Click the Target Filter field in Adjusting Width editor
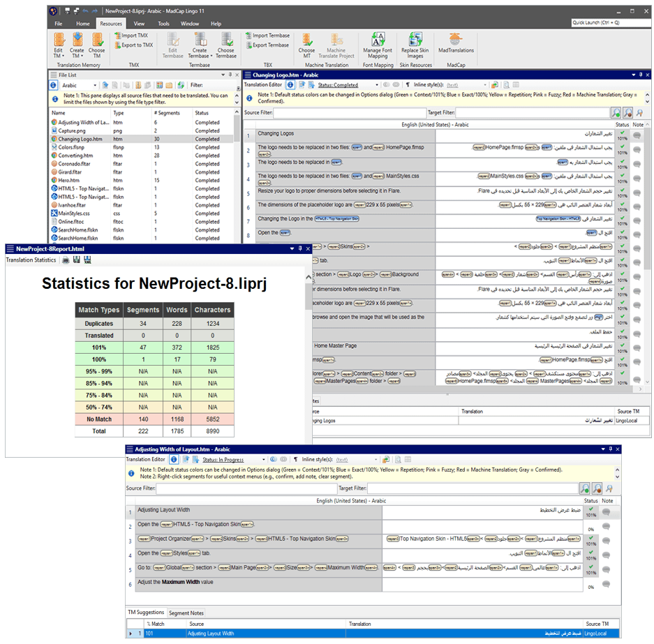The height and width of the screenshot is (644, 654). (x=473, y=488)
